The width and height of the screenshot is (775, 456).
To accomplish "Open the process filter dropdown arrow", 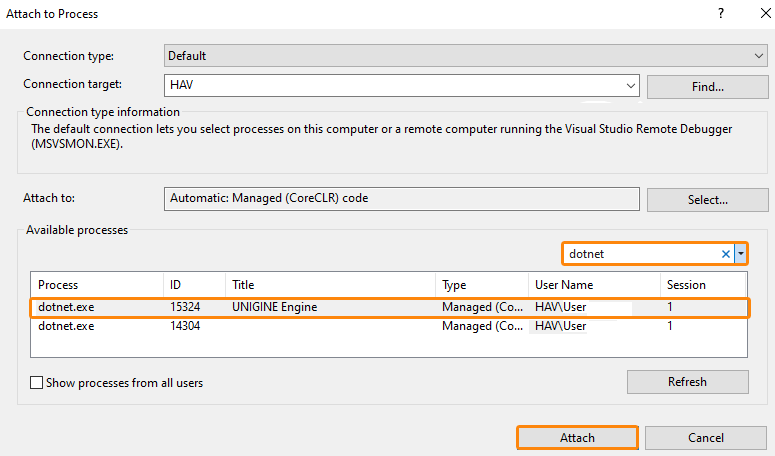I will point(741,254).
